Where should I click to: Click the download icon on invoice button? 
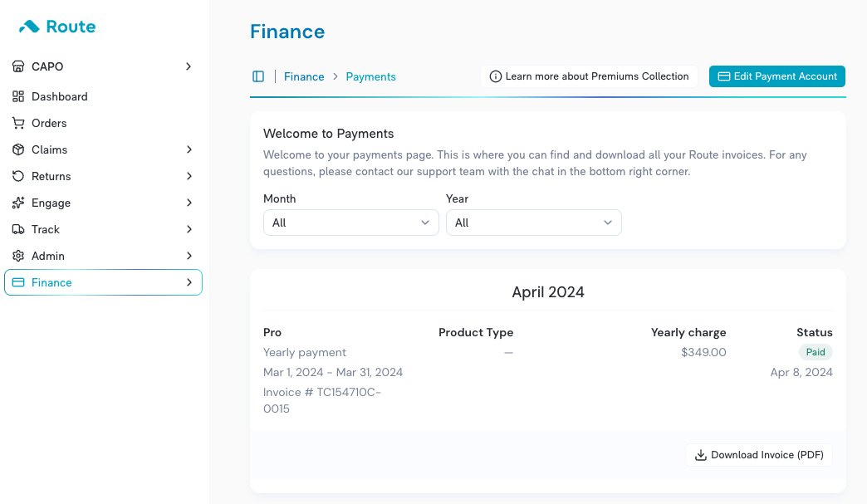pos(701,455)
